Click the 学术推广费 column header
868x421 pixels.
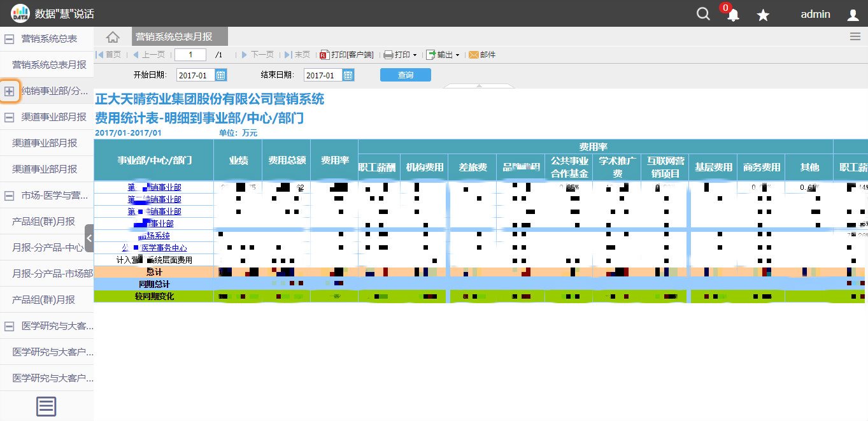coord(616,167)
